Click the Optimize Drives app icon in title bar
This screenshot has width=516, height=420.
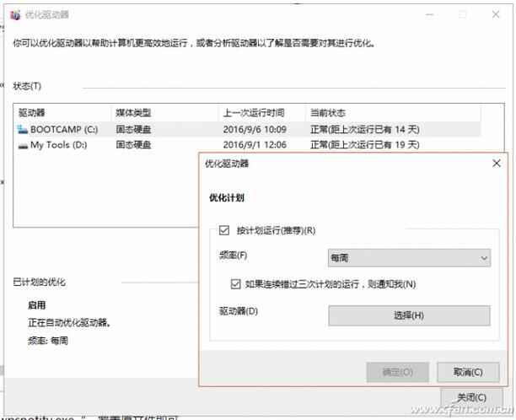[x=15, y=15]
